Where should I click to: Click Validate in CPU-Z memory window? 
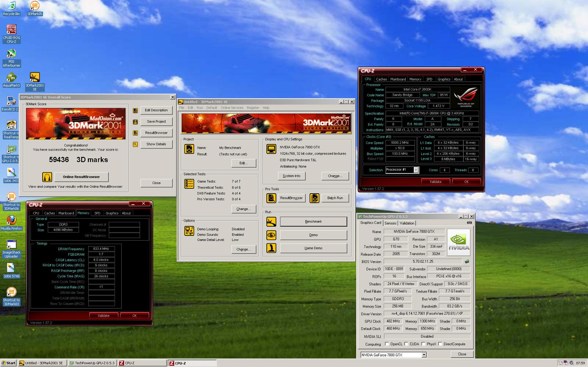click(104, 316)
